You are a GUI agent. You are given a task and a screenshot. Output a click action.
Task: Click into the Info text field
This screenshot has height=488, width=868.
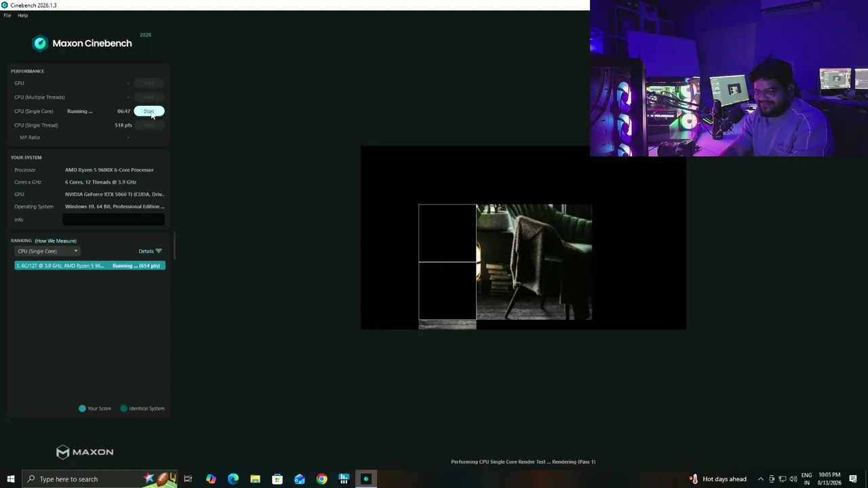coord(113,220)
